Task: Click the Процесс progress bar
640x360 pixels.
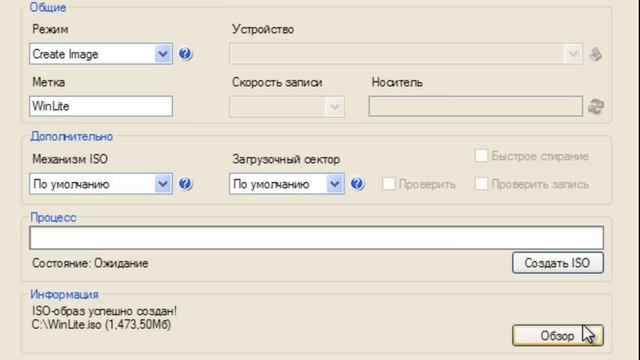Action: 316,238
